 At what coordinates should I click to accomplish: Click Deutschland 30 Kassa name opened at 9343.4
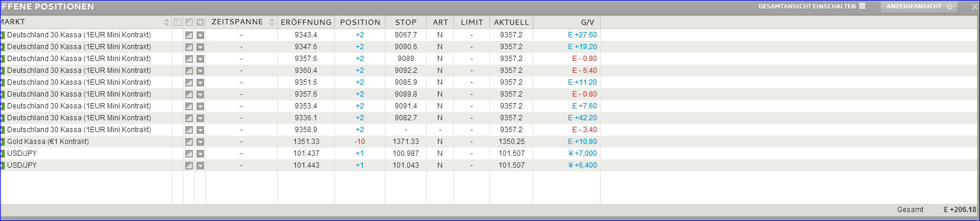(x=79, y=35)
